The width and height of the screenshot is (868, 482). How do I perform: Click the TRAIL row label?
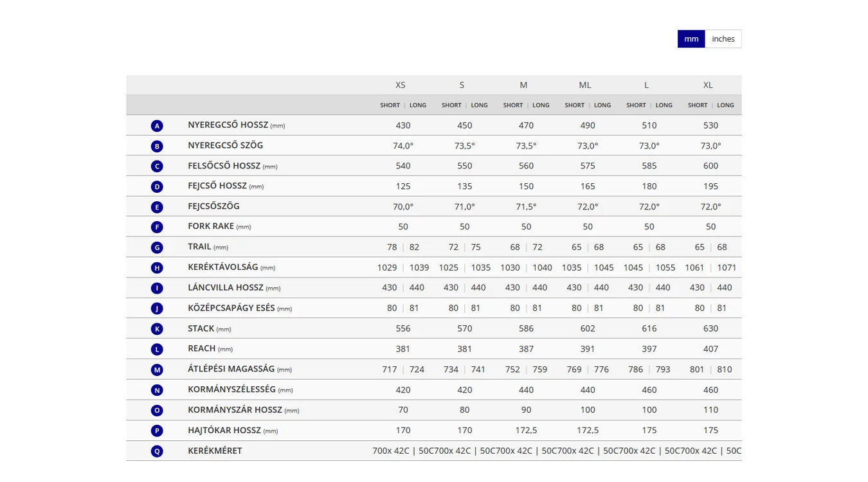[x=208, y=247]
